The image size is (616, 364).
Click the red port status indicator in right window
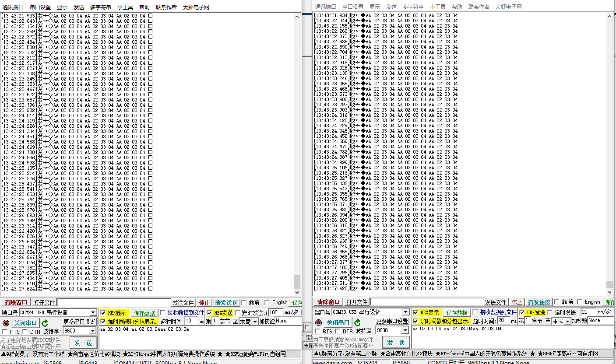318,323
